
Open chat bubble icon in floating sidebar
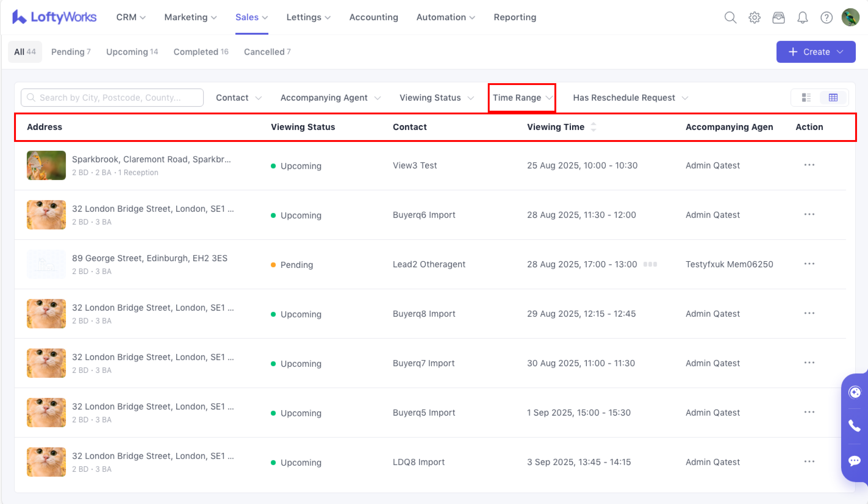coord(855,461)
